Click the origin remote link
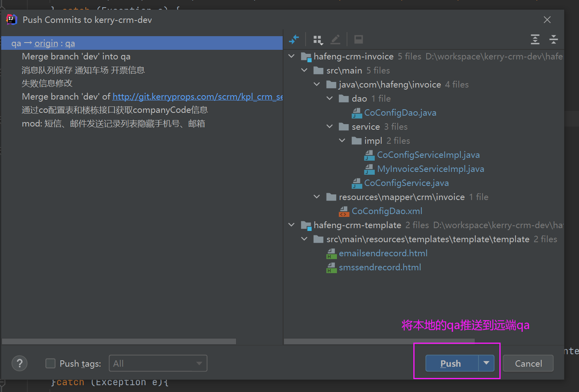Image resolution: width=579 pixels, height=392 pixels. (x=46, y=43)
